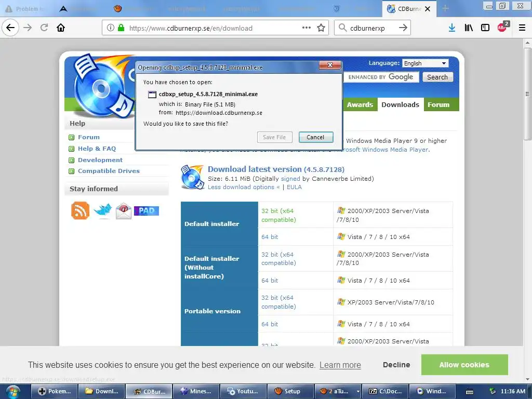This screenshot has height=399, width=532.
Task: Click Learn more about cookies
Action: [340, 365]
